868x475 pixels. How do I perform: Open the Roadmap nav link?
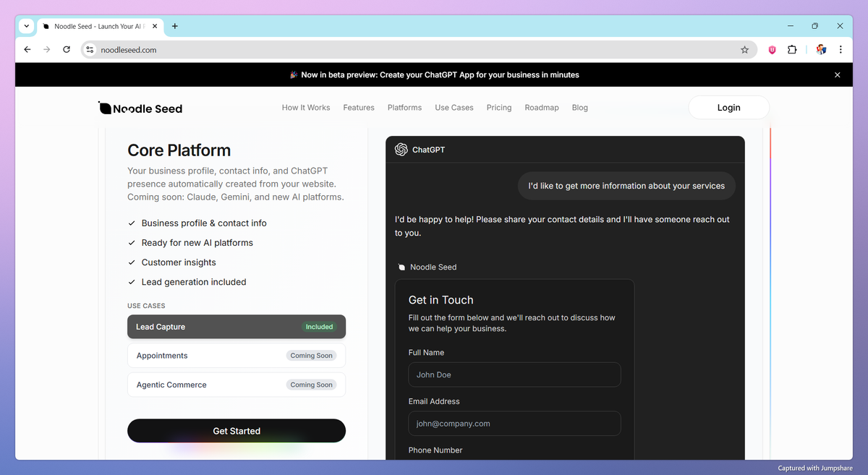point(542,108)
